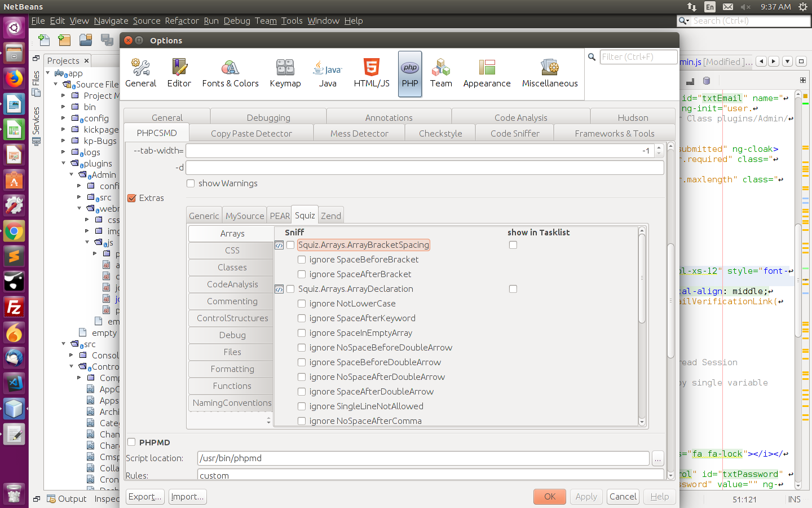Open the HTML/JS options category
Viewport: 812px width, 508px height.
coord(372,74)
